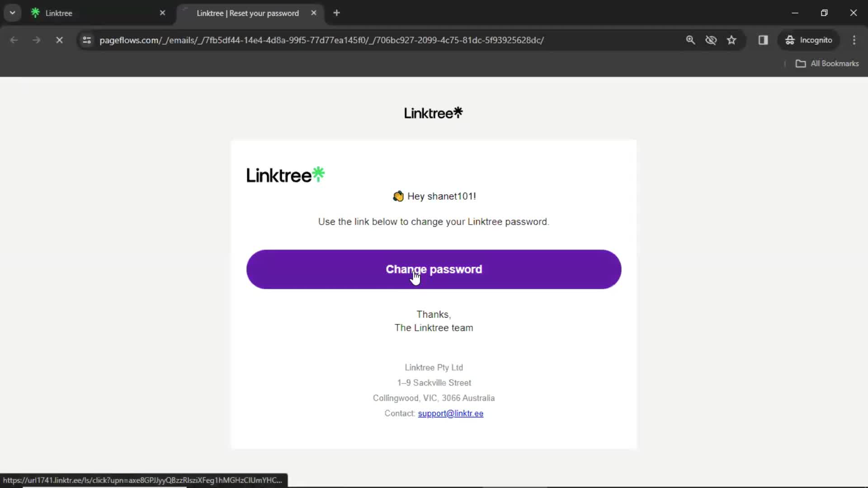Close the Reset your password tab

click(314, 13)
